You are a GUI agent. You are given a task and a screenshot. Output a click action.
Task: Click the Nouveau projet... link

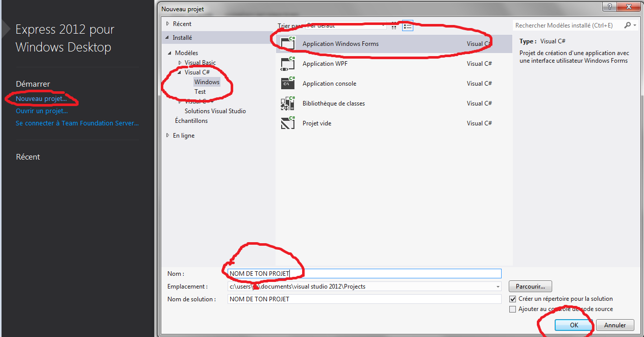41,98
